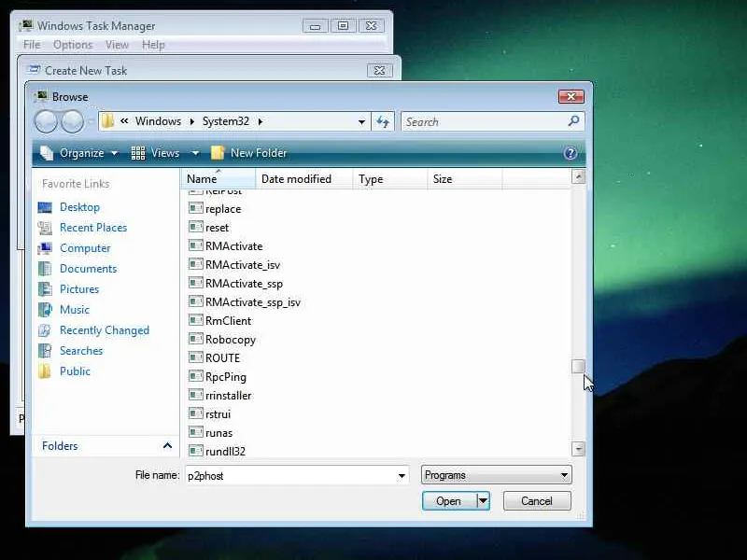This screenshot has height=560, width=747.
Task: Click the Desktop icon in favorites
Action: click(x=45, y=207)
